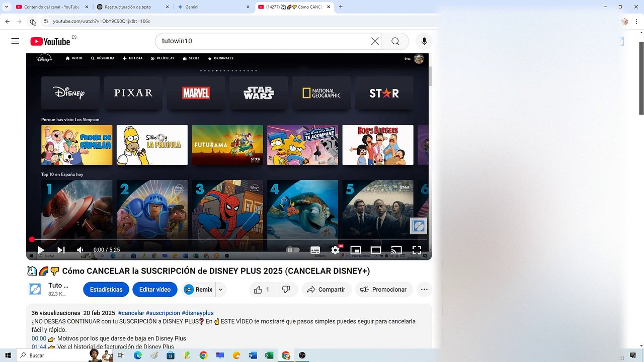Skip to the next video

point(61,250)
